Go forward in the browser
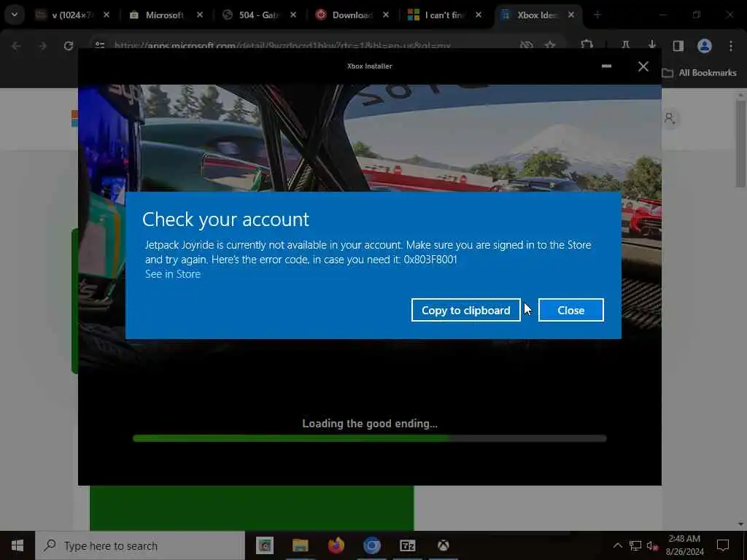 (42, 46)
